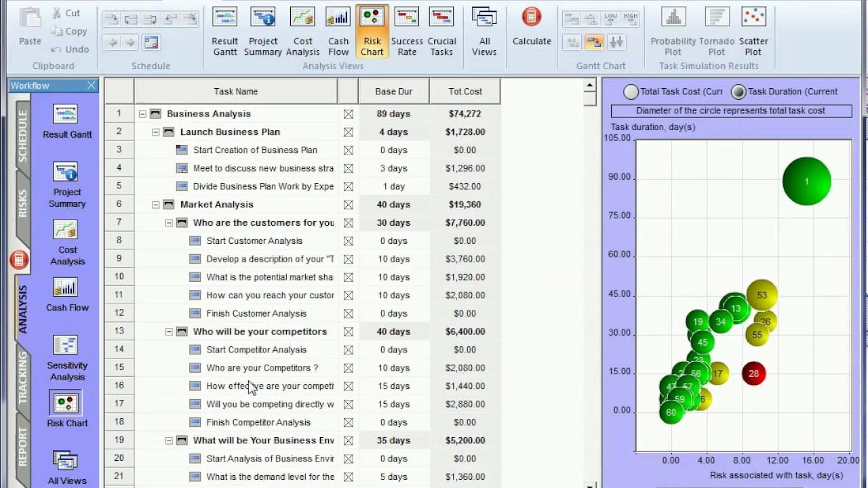
Task: Switch to the RISKS side tab
Action: [x=22, y=203]
